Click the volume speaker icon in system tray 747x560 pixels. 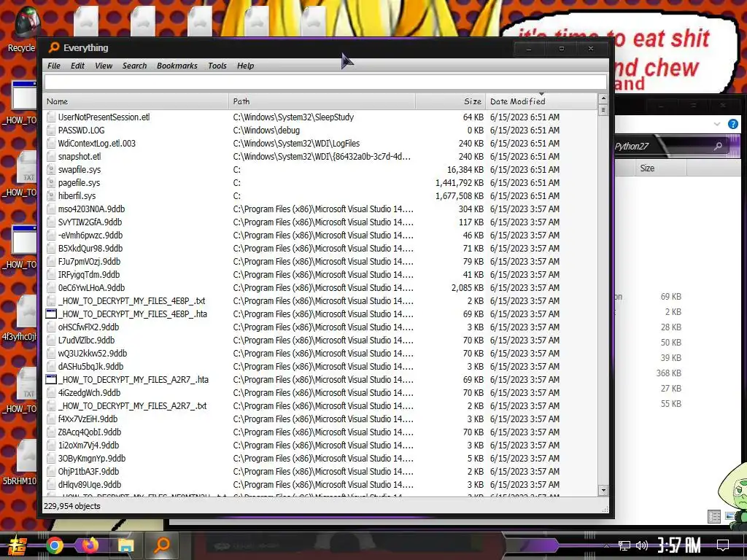click(x=642, y=545)
